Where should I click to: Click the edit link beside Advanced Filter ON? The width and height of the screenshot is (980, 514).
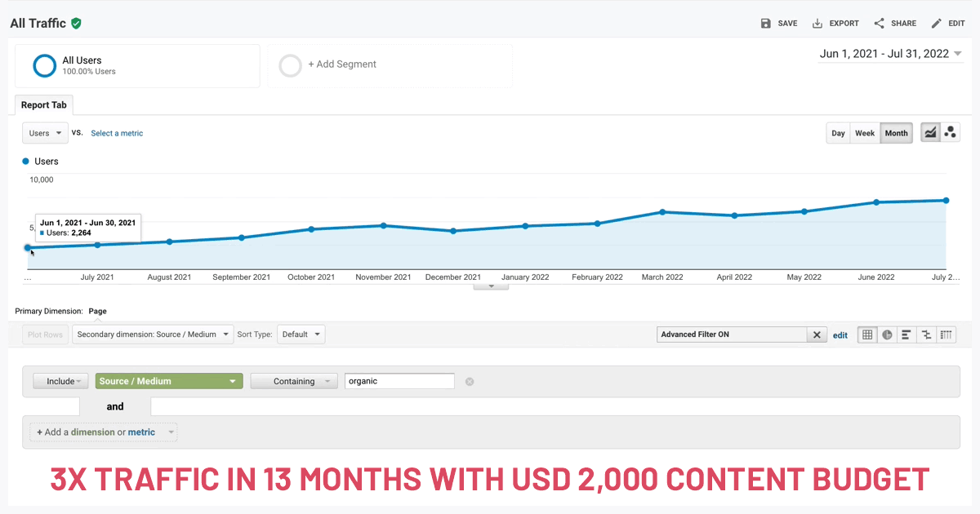pos(840,335)
